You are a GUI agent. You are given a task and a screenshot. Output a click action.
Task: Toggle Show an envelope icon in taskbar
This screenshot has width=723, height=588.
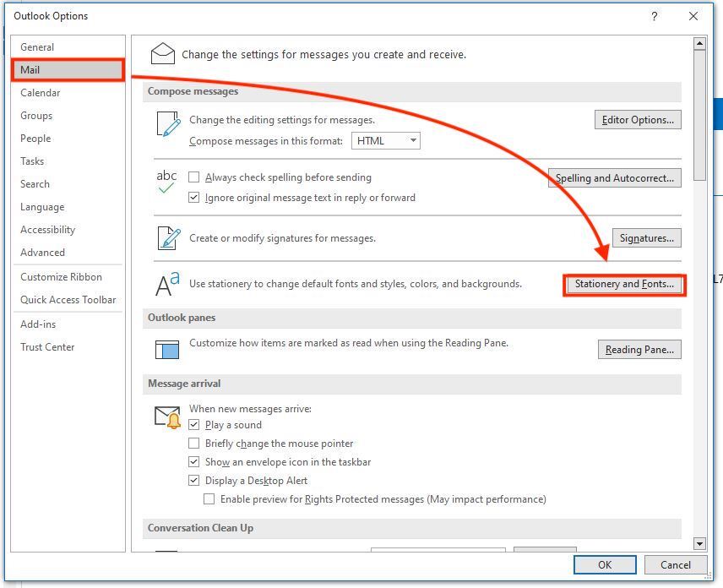194,461
